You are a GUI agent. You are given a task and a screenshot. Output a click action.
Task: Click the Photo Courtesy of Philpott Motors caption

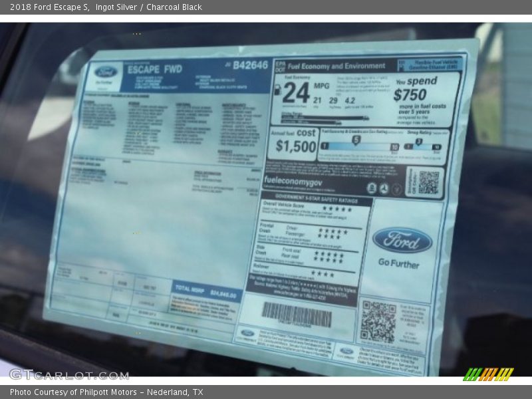106,392
